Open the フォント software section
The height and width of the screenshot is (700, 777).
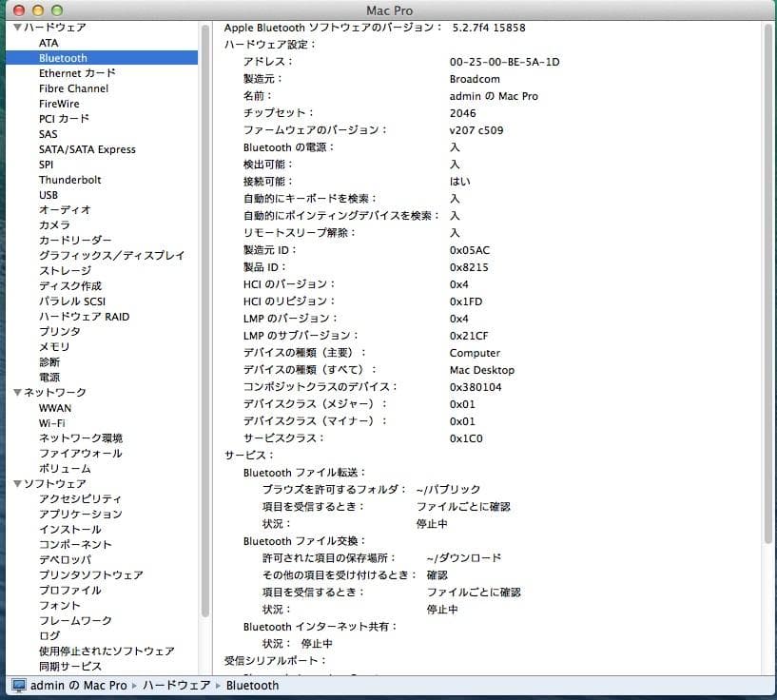tap(60, 605)
